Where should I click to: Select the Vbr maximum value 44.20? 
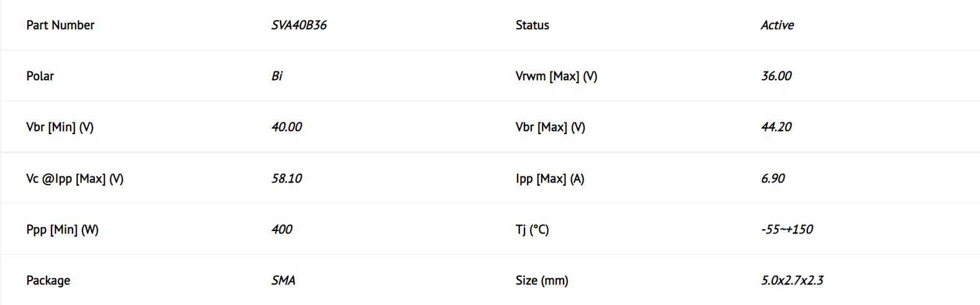(x=776, y=127)
